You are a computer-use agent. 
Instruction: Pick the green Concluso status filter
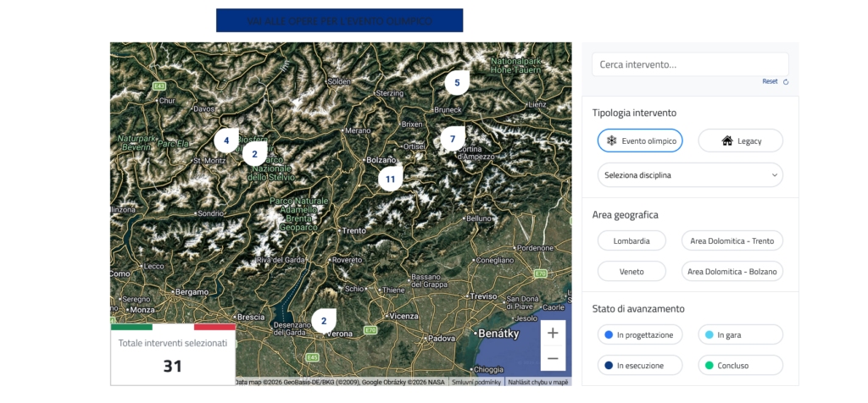(740, 366)
